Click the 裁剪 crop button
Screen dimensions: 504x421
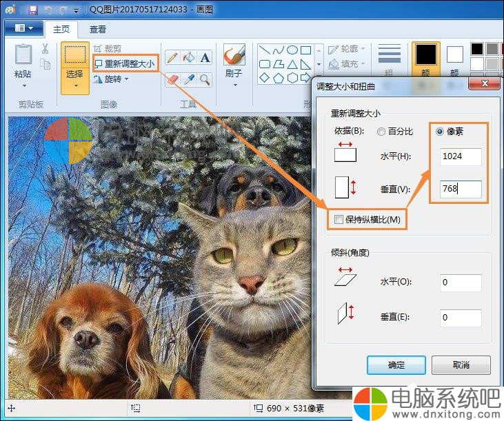click(x=108, y=48)
